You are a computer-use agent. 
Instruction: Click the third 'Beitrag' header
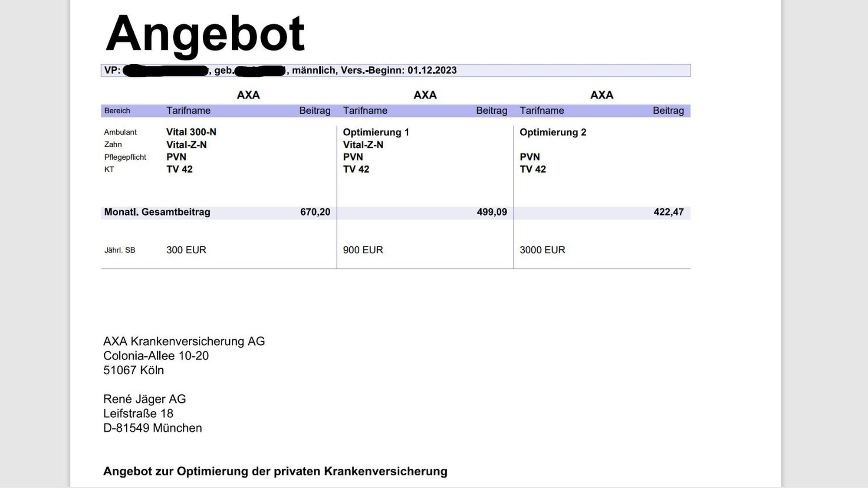click(668, 111)
